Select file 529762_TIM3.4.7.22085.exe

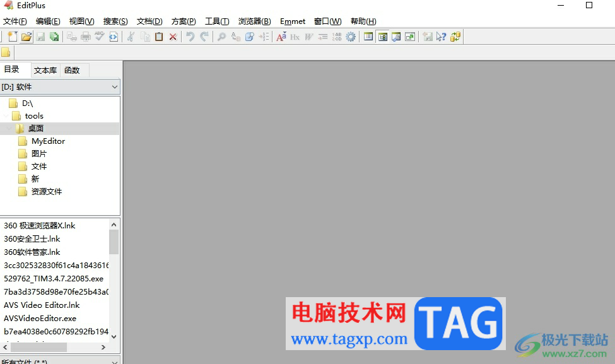click(54, 278)
